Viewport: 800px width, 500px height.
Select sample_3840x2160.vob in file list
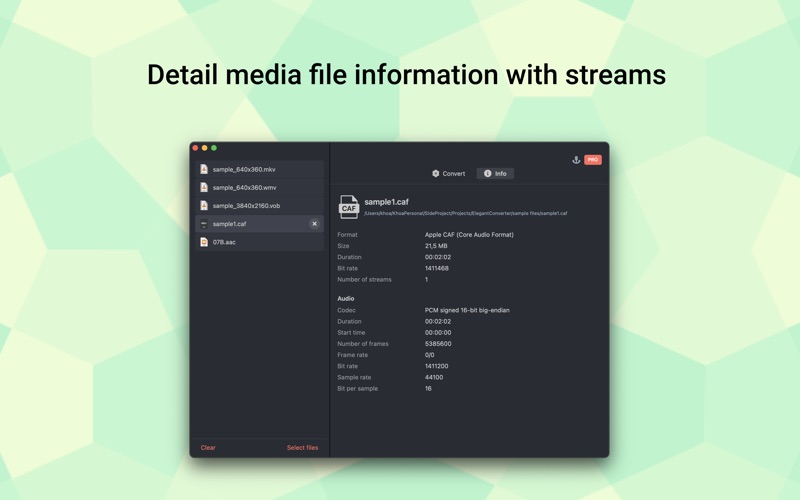(x=259, y=206)
